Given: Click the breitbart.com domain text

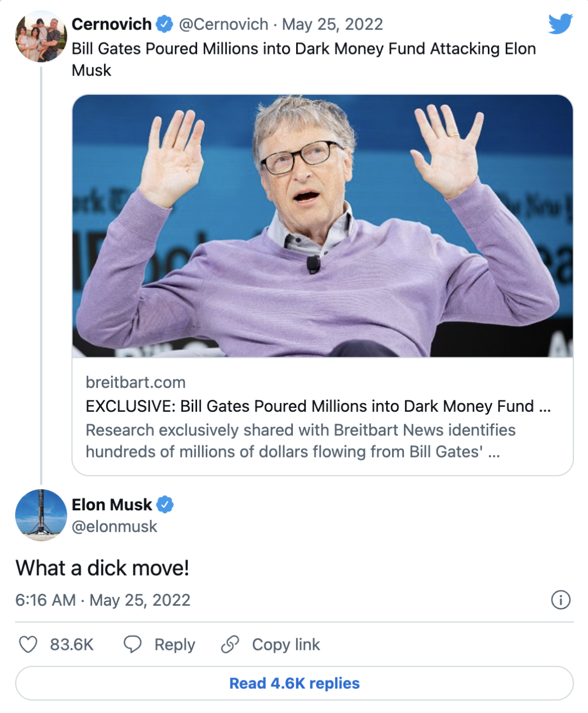Looking at the screenshot, I should pyautogui.click(x=136, y=382).
